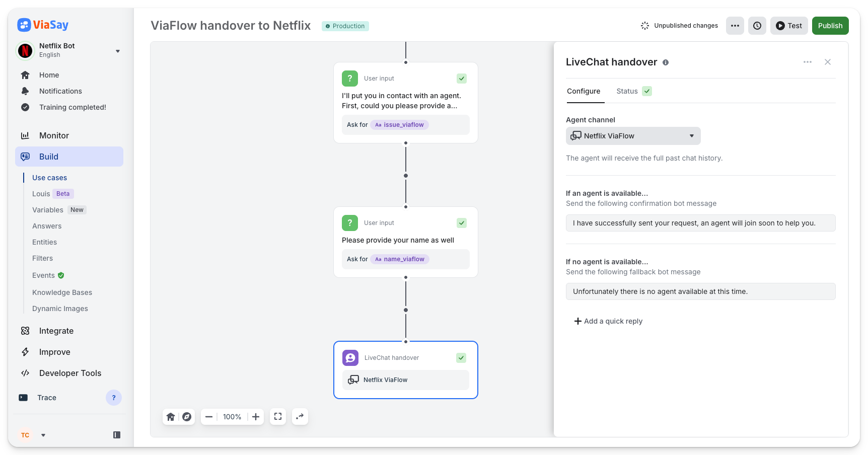Open Knowledge Bases menu item

pyautogui.click(x=62, y=292)
